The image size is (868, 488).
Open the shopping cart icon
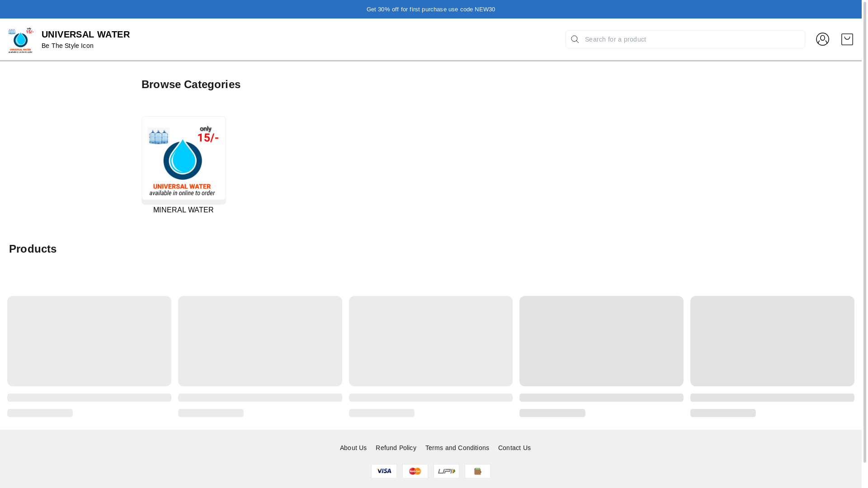pos(847,39)
